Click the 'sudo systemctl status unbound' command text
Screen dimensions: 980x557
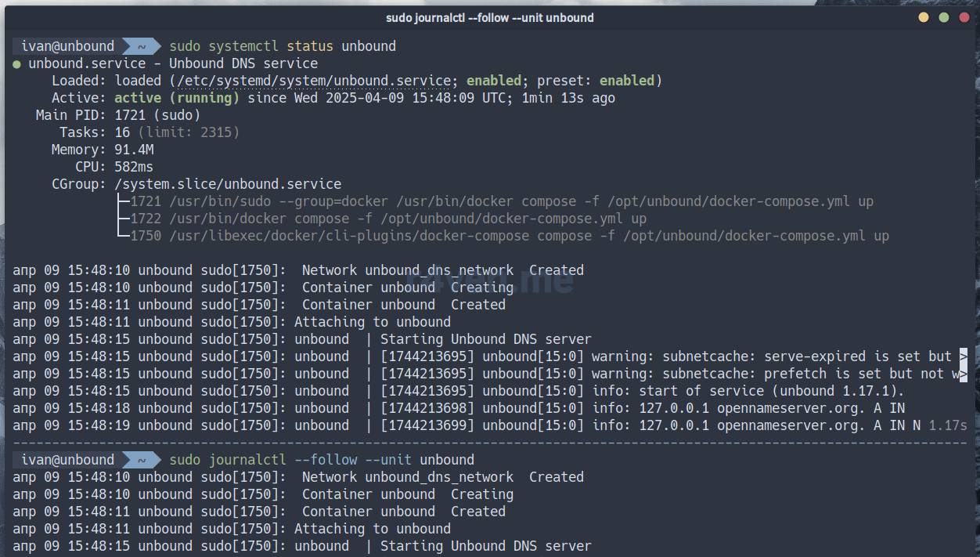(x=283, y=46)
